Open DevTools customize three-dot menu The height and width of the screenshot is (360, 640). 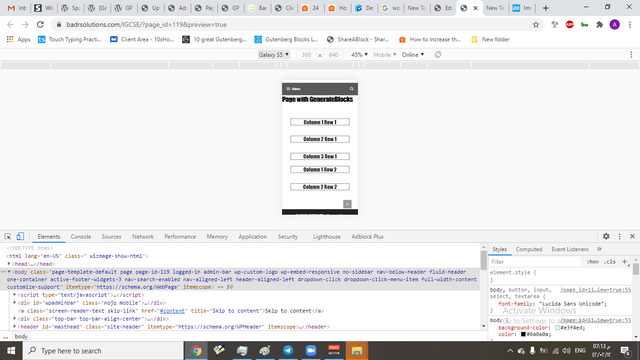pos(619,236)
